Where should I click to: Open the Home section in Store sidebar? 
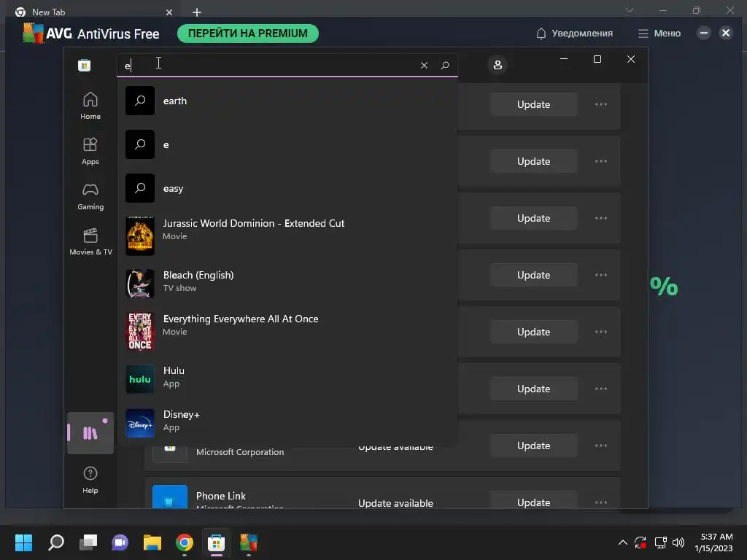pyautogui.click(x=90, y=106)
